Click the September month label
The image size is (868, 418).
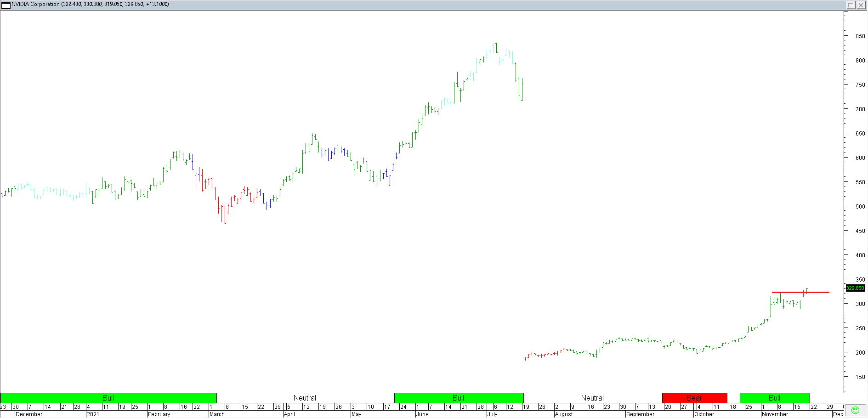pos(640,414)
